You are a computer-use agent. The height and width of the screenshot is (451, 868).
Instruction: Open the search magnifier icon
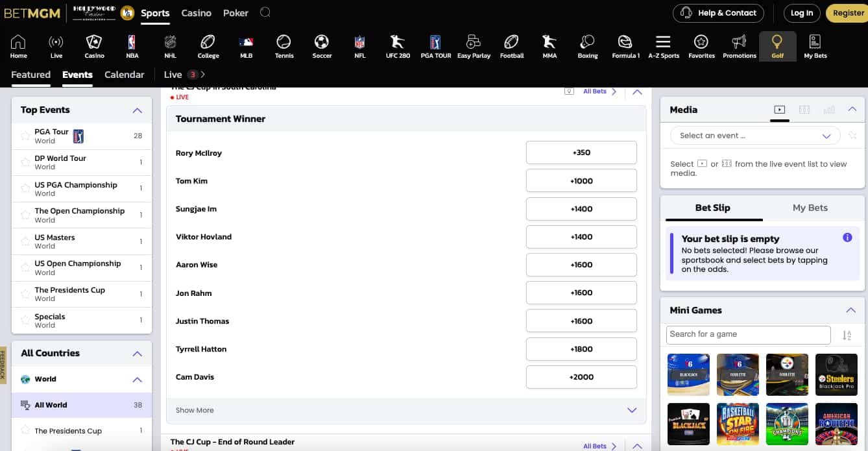click(x=265, y=12)
